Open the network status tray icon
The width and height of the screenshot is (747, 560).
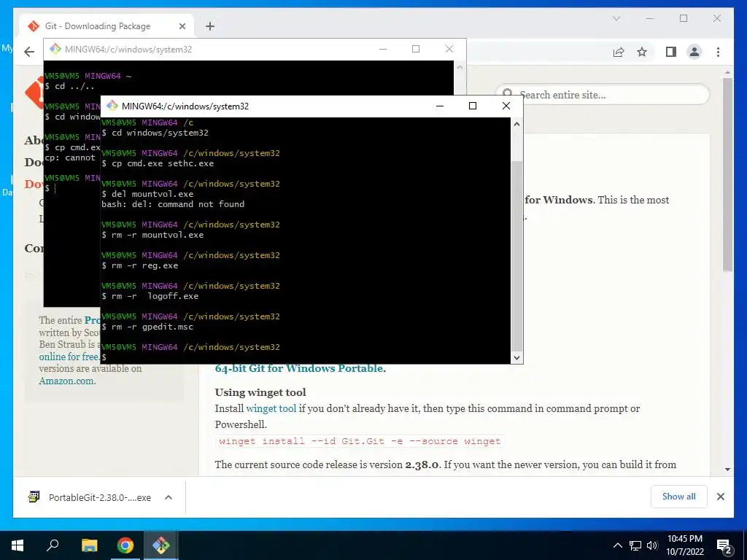click(x=635, y=545)
